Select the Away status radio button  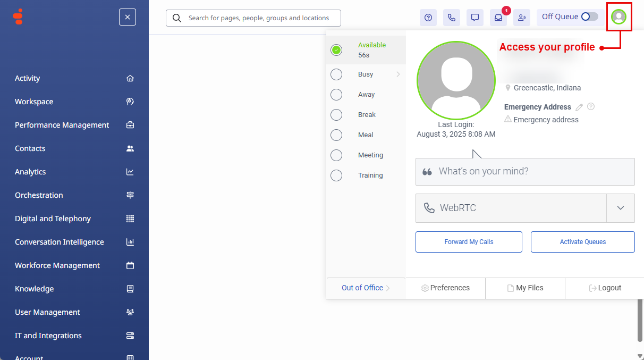[x=336, y=95]
